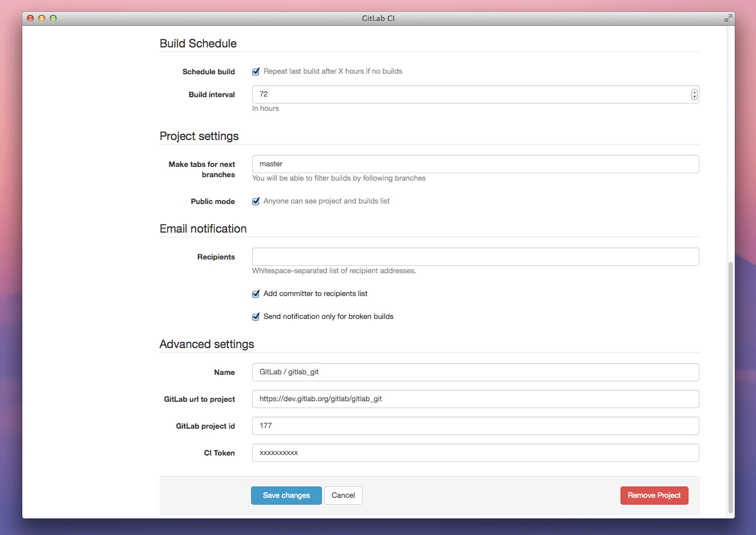The width and height of the screenshot is (756, 535).
Task: Disable notifications only for broken builds
Action: pos(256,316)
